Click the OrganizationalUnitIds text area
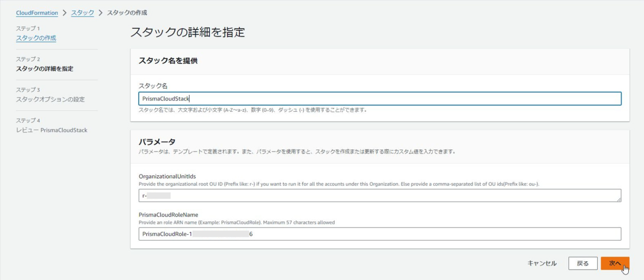 [x=380, y=195]
